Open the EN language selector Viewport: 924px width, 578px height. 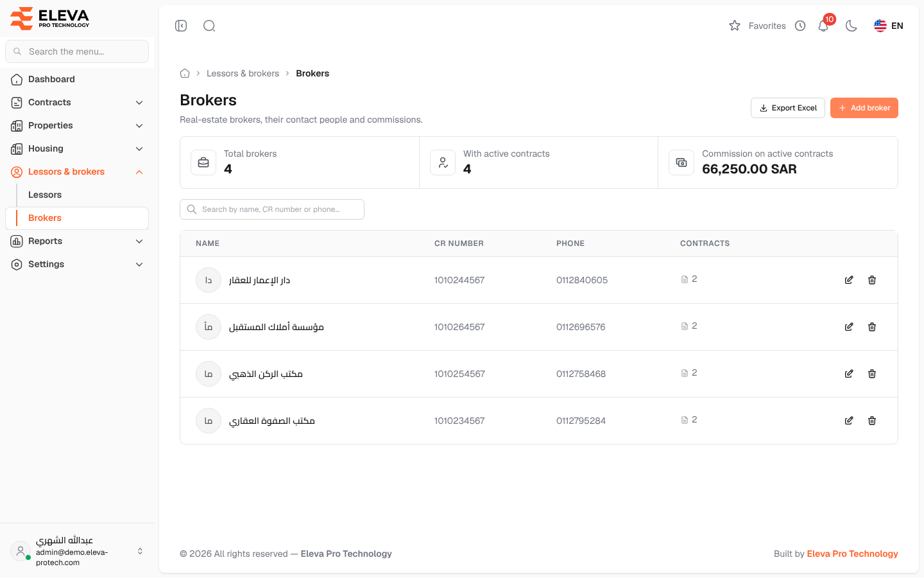click(889, 26)
